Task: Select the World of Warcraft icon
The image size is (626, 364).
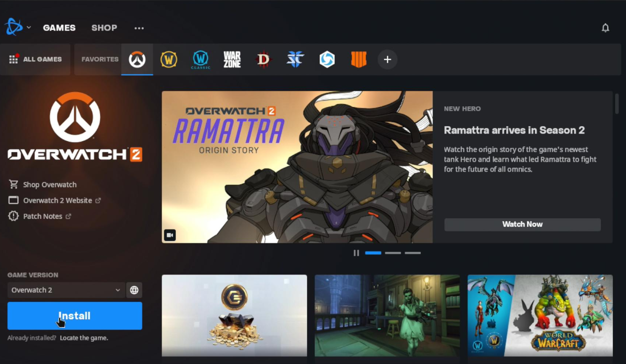Action: pos(169,59)
